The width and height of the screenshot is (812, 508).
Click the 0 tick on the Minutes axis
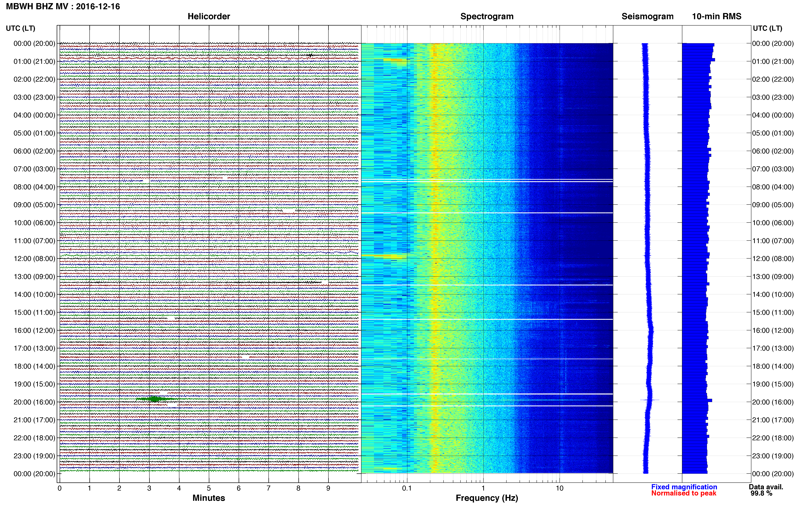[59, 488]
